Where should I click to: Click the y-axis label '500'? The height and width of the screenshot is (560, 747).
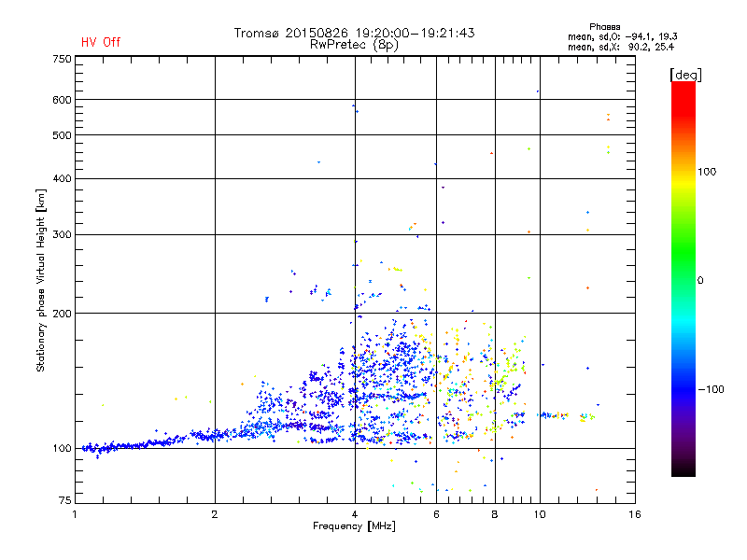(62, 135)
